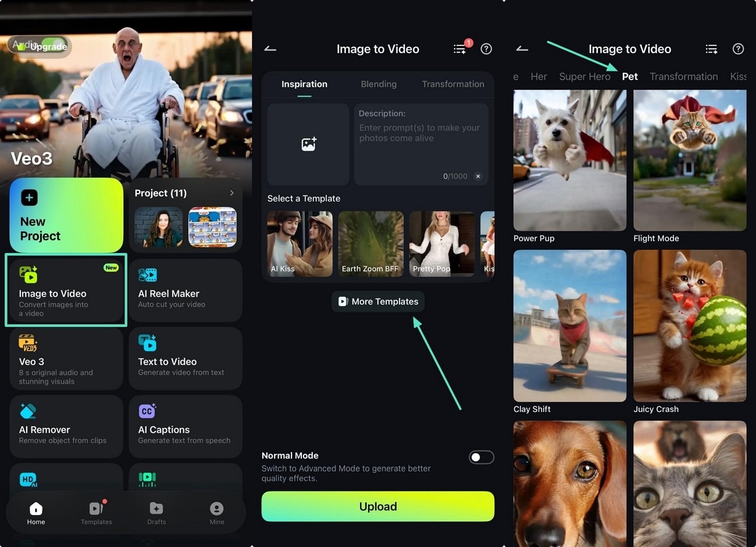Image resolution: width=756 pixels, height=547 pixels.
Task: Open the audio waveform tool icon
Action: click(x=148, y=479)
